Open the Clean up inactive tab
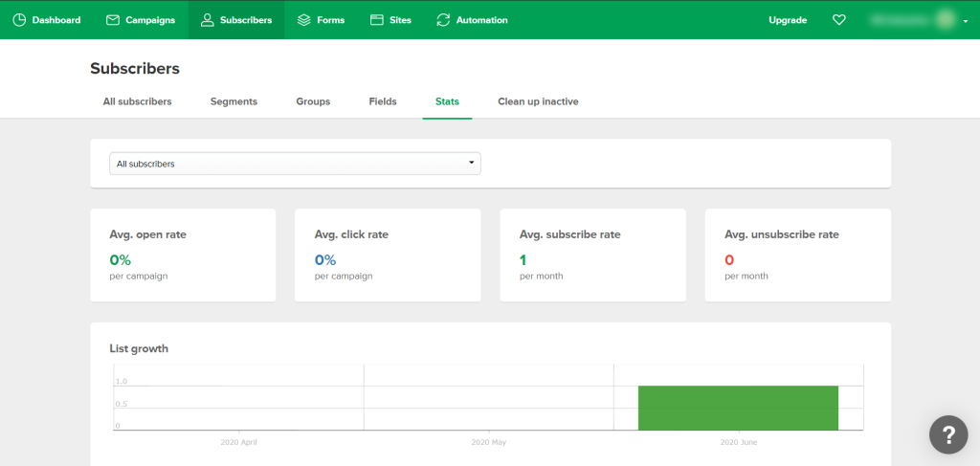Viewport: 980px width, 466px height. coord(538,101)
